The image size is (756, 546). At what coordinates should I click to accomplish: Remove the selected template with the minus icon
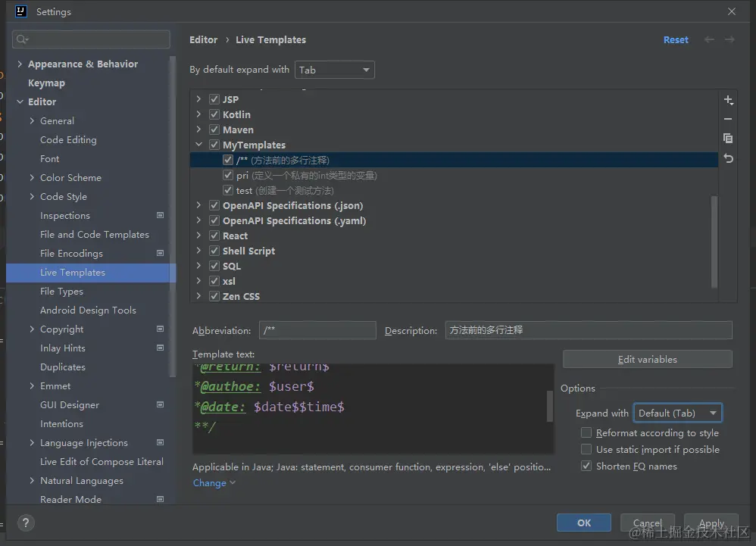(x=728, y=119)
